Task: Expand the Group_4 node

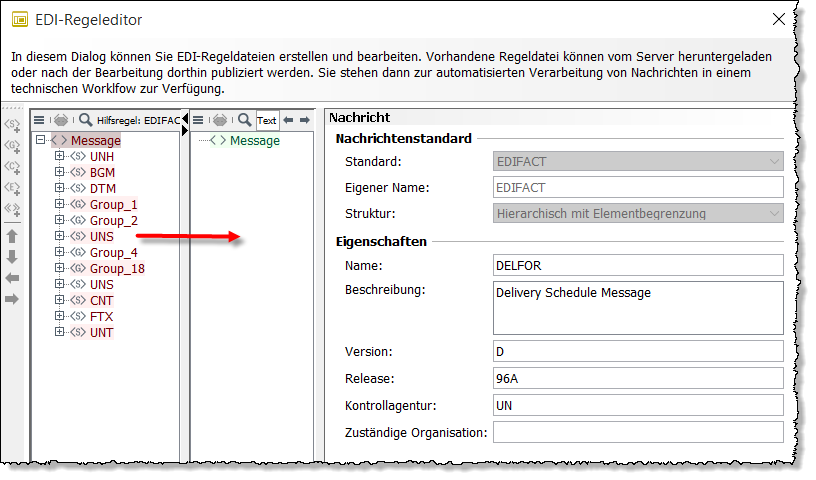Action: pyautogui.click(x=59, y=252)
